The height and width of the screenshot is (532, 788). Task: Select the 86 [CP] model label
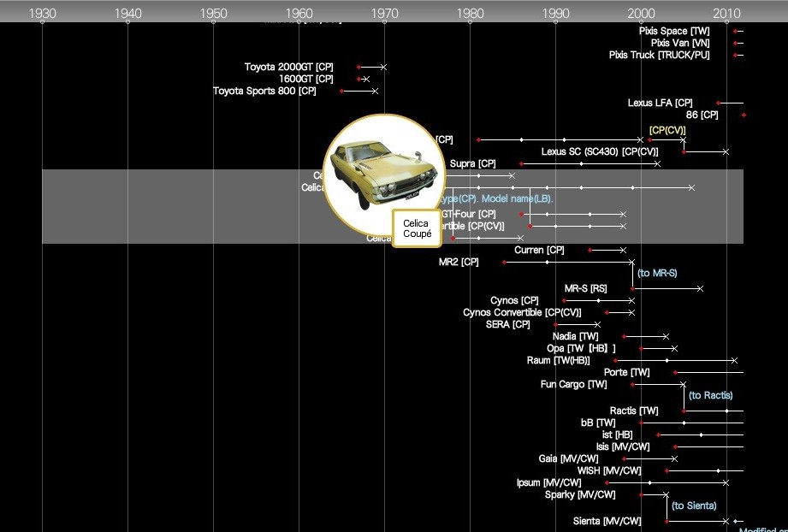tap(702, 115)
